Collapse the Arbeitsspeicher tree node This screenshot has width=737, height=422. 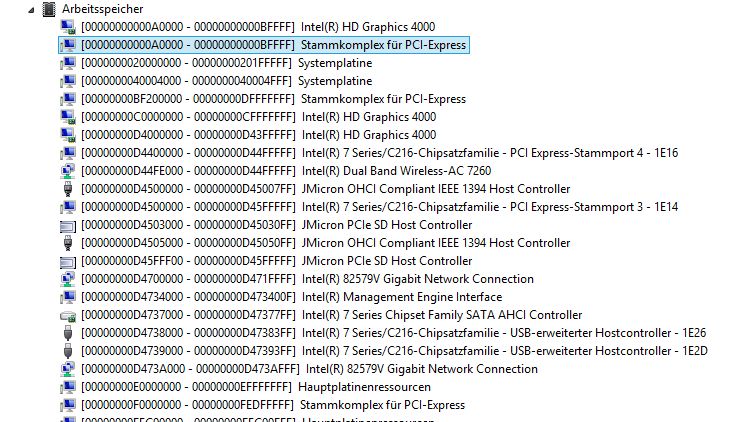pos(31,10)
